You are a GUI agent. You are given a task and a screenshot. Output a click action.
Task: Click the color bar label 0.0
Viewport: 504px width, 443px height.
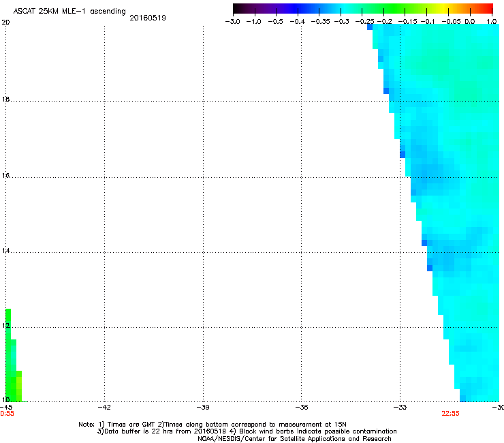pos(470,22)
